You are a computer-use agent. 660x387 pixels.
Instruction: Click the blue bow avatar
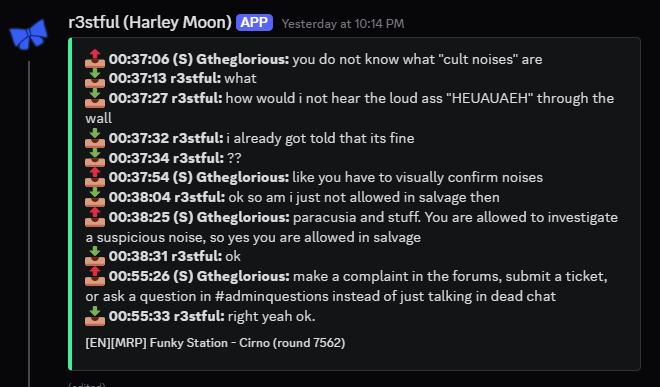pyautogui.click(x=28, y=34)
